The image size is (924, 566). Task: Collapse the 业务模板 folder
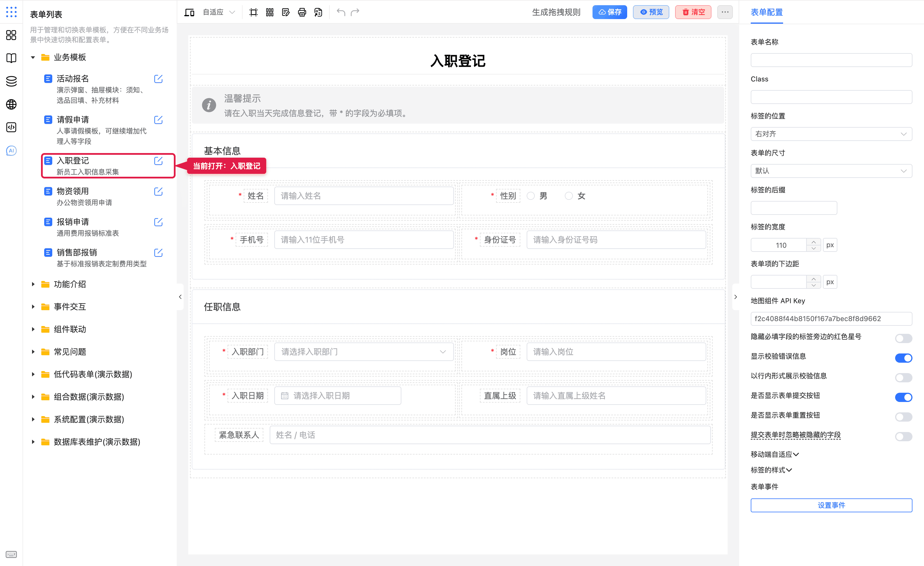(33, 57)
